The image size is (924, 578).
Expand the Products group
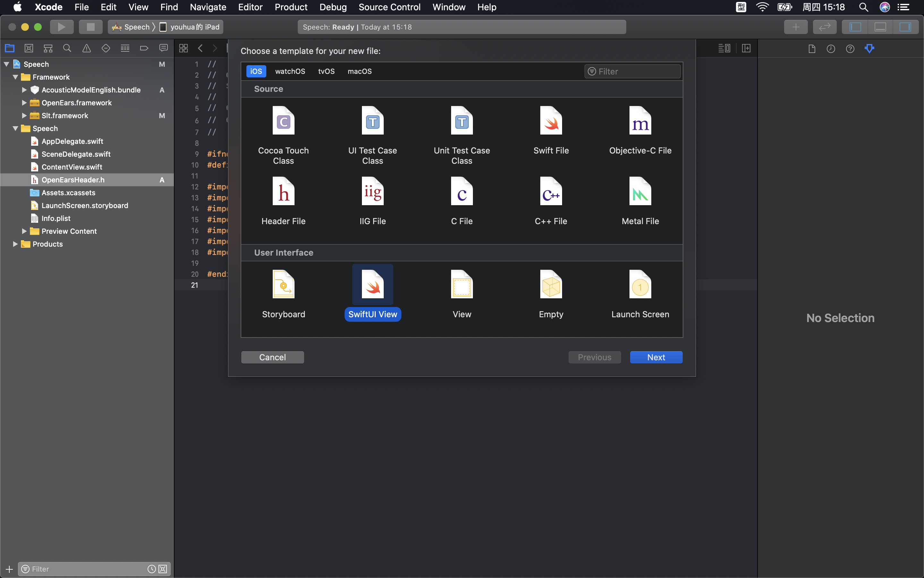[x=16, y=244]
